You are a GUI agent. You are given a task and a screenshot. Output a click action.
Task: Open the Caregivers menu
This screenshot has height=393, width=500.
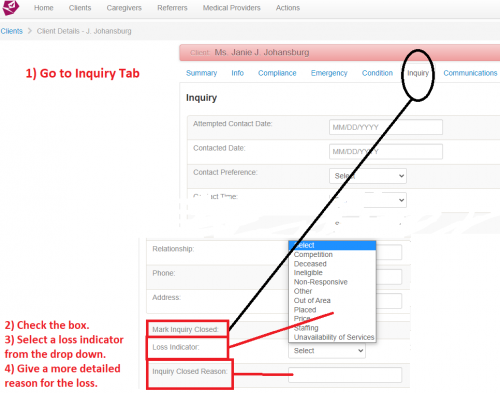124,8
